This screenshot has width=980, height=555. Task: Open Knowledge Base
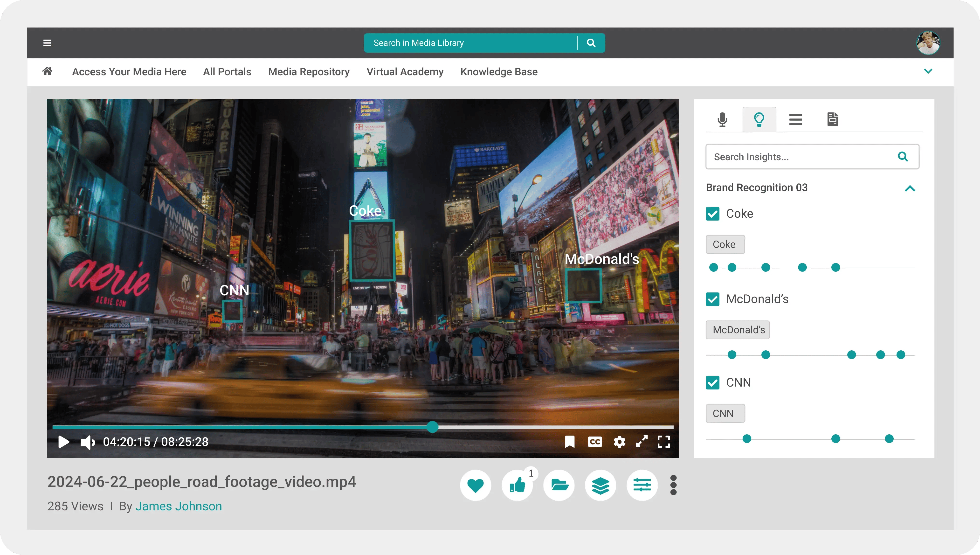point(499,72)
